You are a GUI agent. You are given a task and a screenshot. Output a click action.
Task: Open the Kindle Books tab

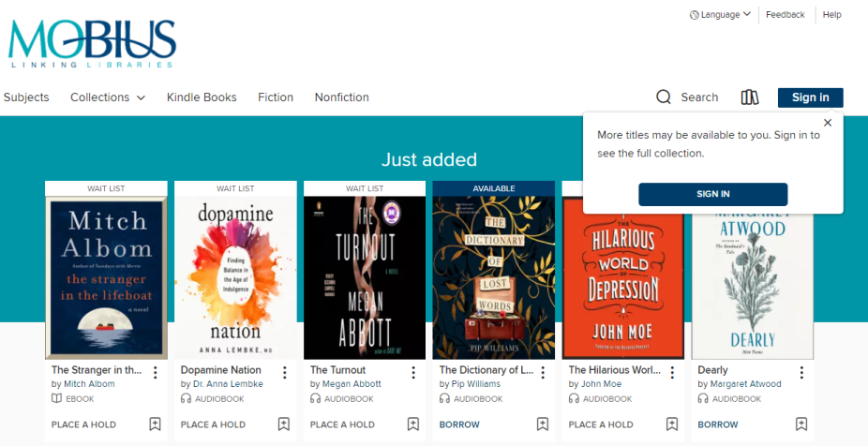click(x=202, y=97)
